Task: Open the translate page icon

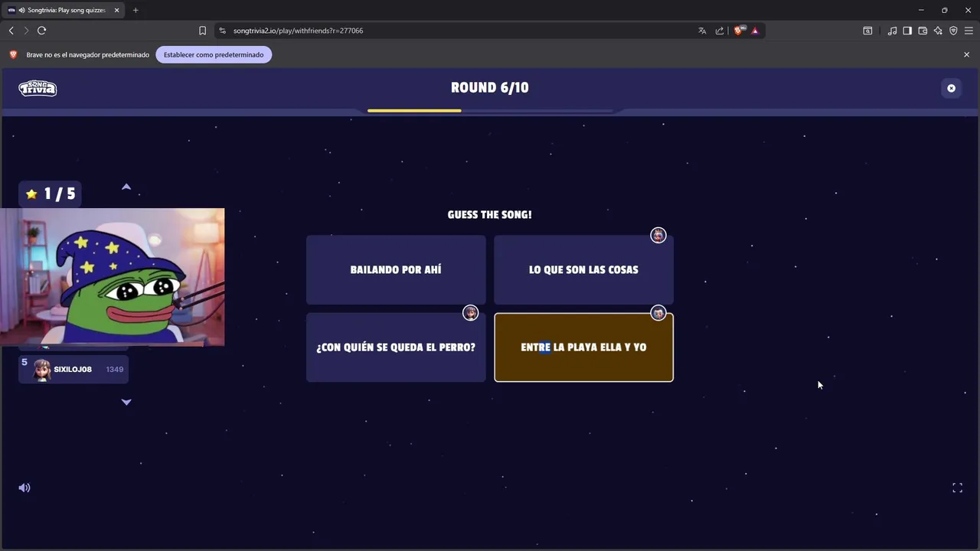Action: tap(702, 31)
